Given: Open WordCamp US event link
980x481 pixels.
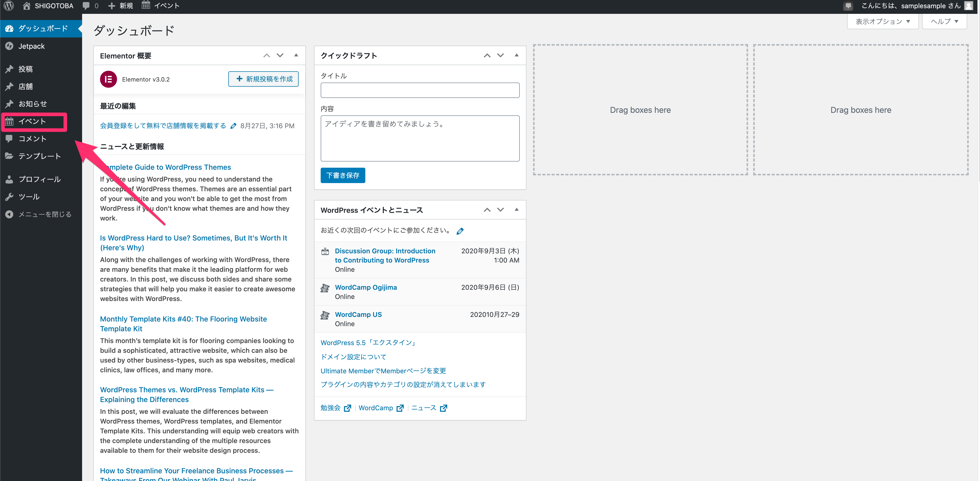Looking at the screenshot, I should tap(358, 315).
